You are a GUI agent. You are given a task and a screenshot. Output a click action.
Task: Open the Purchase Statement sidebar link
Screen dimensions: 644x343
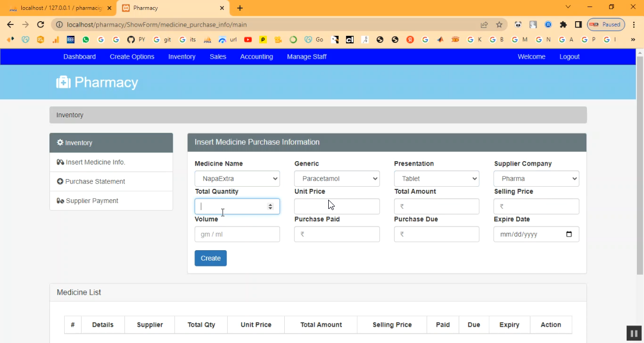95,181
